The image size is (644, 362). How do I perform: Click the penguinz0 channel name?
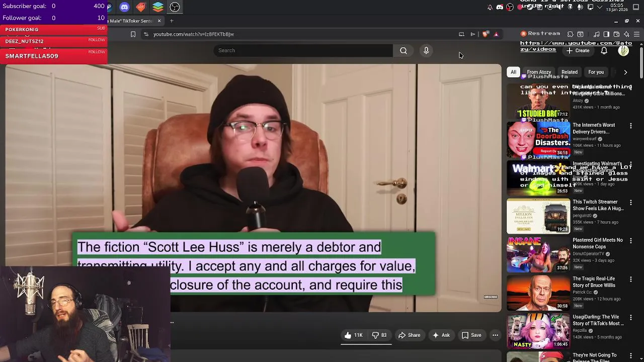pos(583,216)
